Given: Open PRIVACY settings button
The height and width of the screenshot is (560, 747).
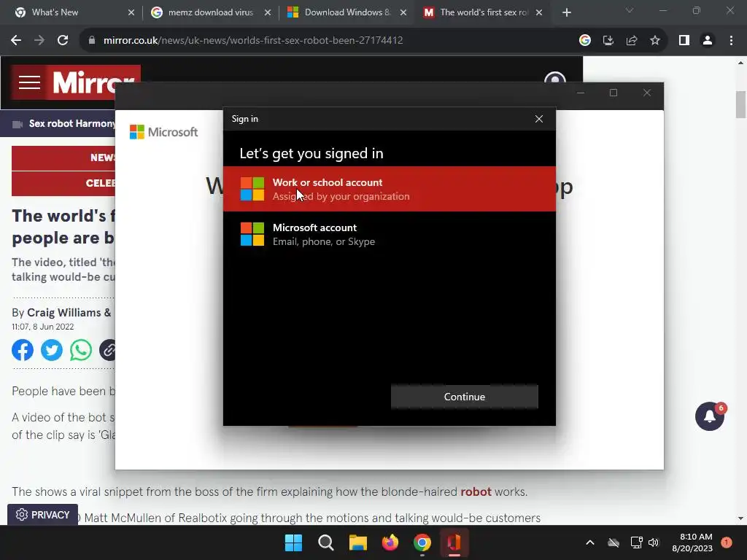Looking at the screenshot, I should 42,515.
